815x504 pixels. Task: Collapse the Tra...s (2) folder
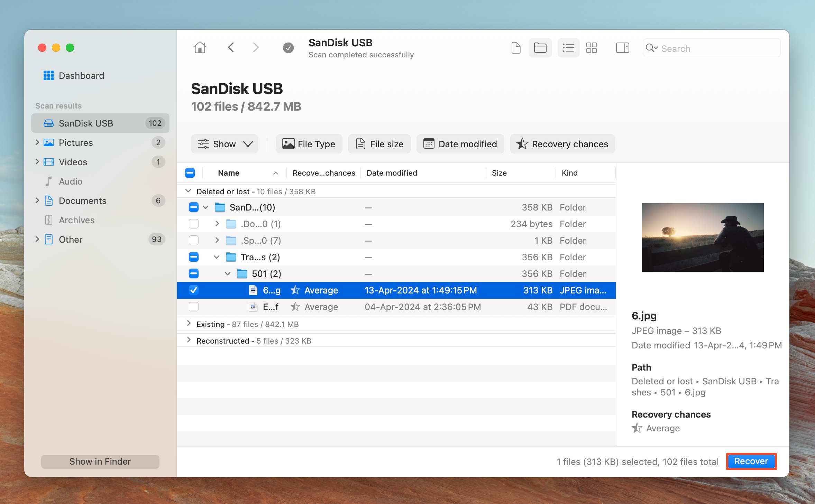pyautogui.click(x=217, y=257)
